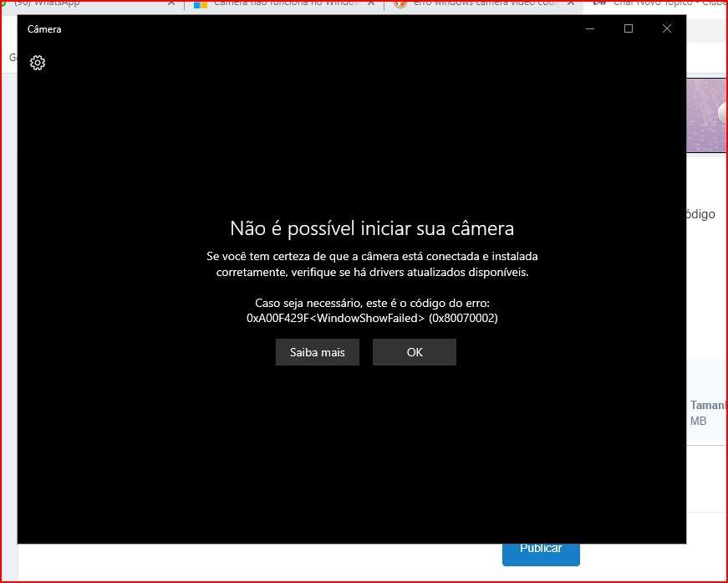The width and height of the screenshot is (728, 583).
Task: Minimize the Câmera window
Action: 590,28
